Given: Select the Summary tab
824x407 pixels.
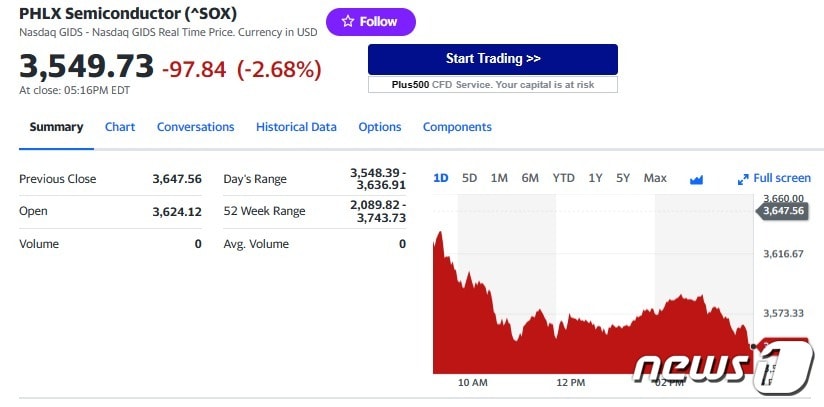Looking at the screenshot, I should (x=56, y=127).
